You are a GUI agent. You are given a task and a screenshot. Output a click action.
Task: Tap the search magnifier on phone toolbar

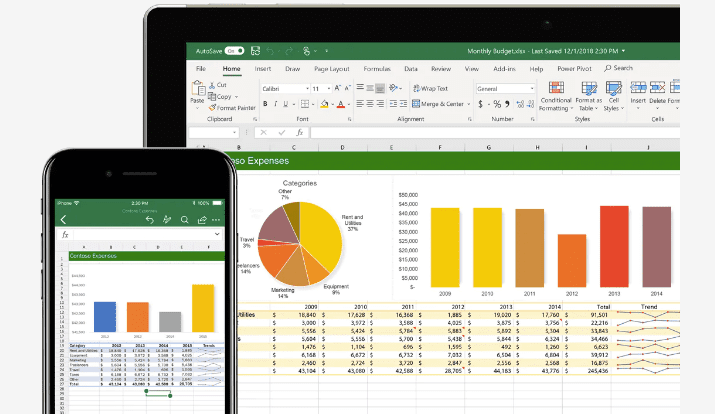[x=184, y=219]
